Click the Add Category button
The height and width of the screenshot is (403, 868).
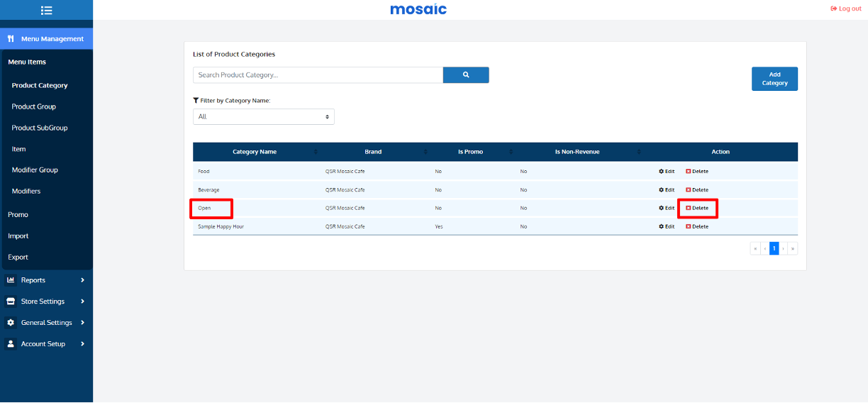[774, 79]
